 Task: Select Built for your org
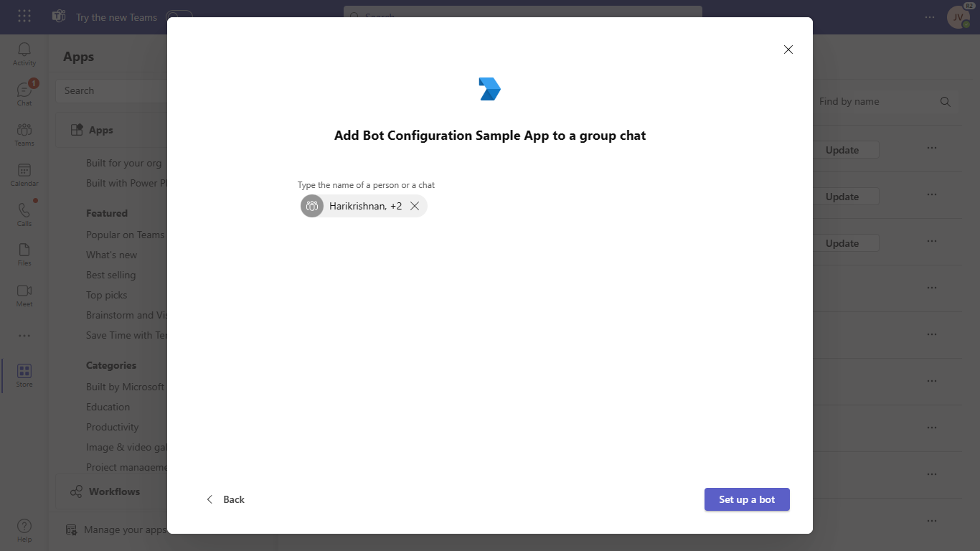(124, 163)
